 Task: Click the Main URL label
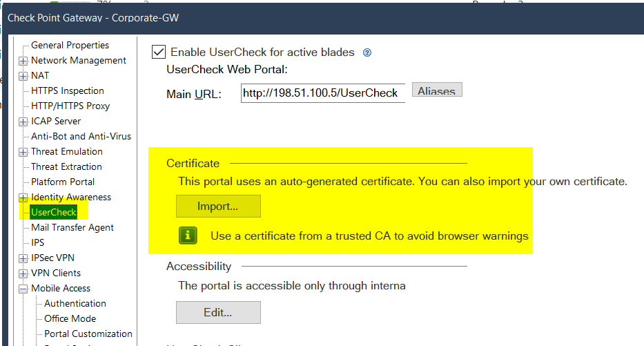click(194, 94)
